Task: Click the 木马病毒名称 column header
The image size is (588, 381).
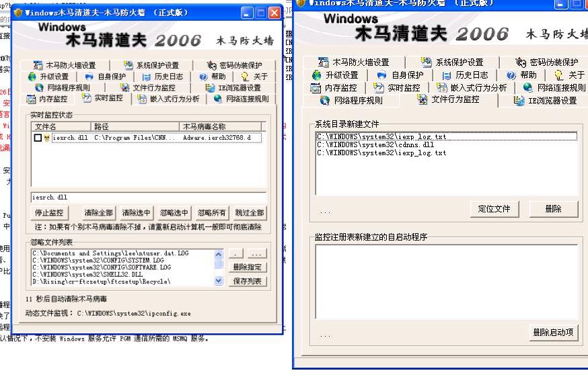Action: (221, 126)
